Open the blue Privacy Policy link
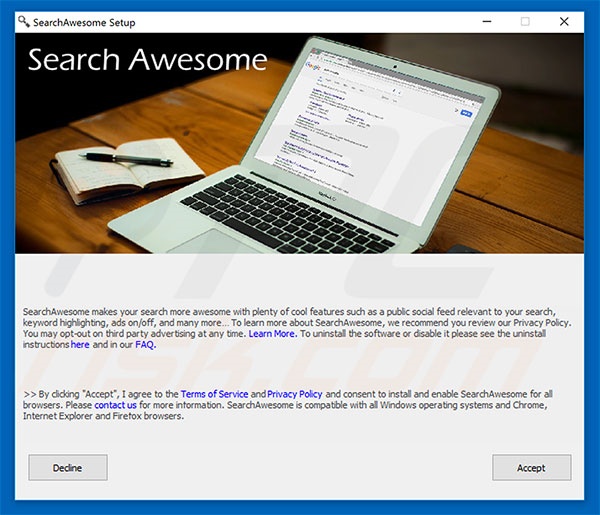 point(295,394)
